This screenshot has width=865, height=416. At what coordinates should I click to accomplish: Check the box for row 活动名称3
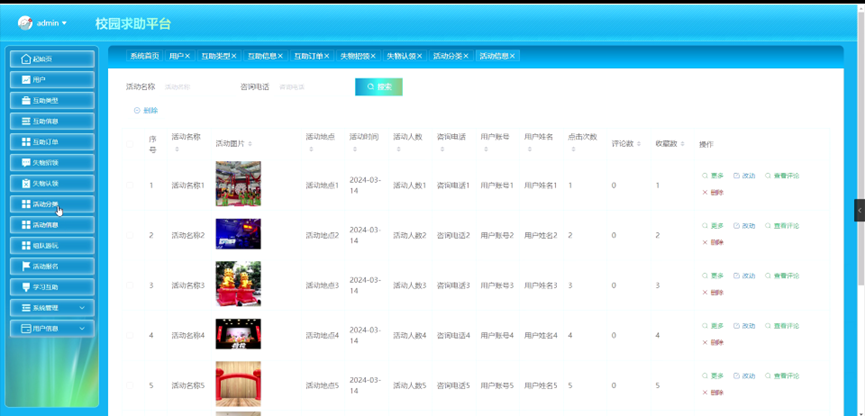click(x=130, y=285)
